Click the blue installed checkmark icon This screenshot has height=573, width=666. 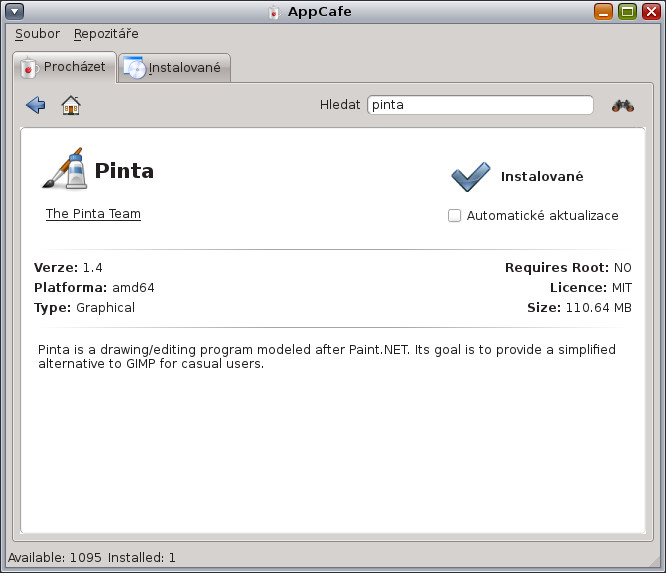(x=471, y=177)
